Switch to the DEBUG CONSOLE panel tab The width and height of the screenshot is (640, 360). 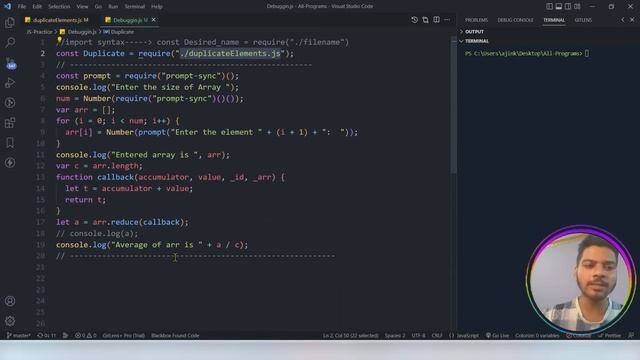coord(515,20)
